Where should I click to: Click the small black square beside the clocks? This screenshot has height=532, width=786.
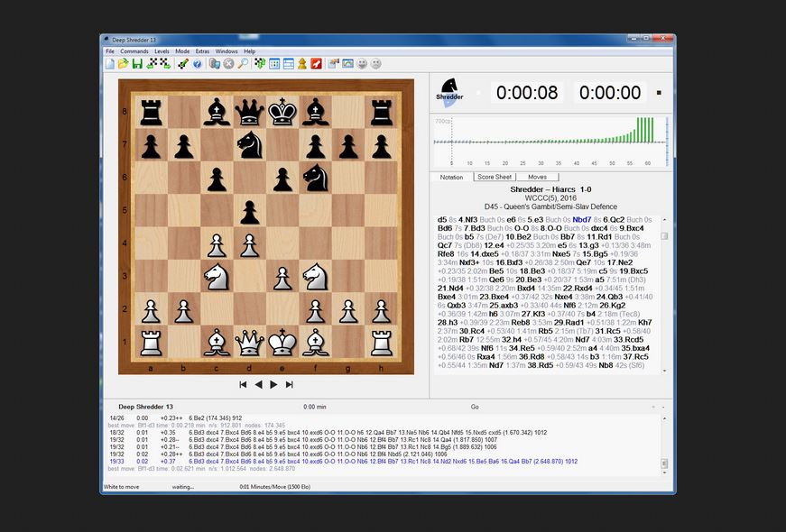pos(659,93)
